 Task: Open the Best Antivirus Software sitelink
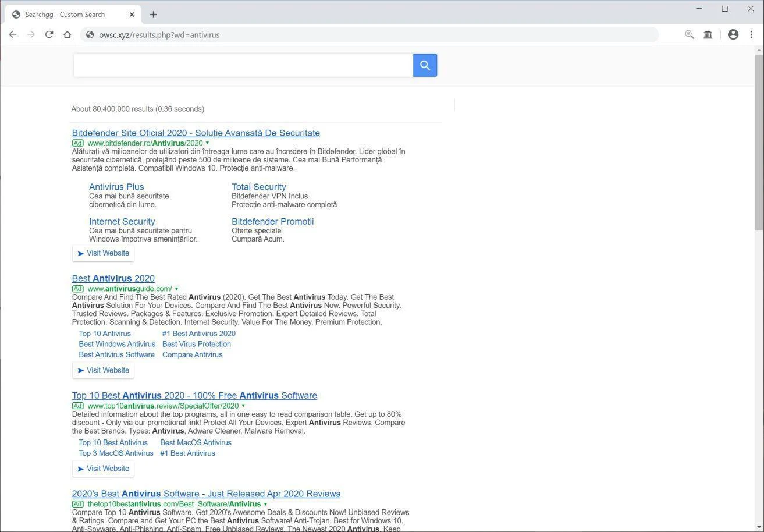pos(117,355)
